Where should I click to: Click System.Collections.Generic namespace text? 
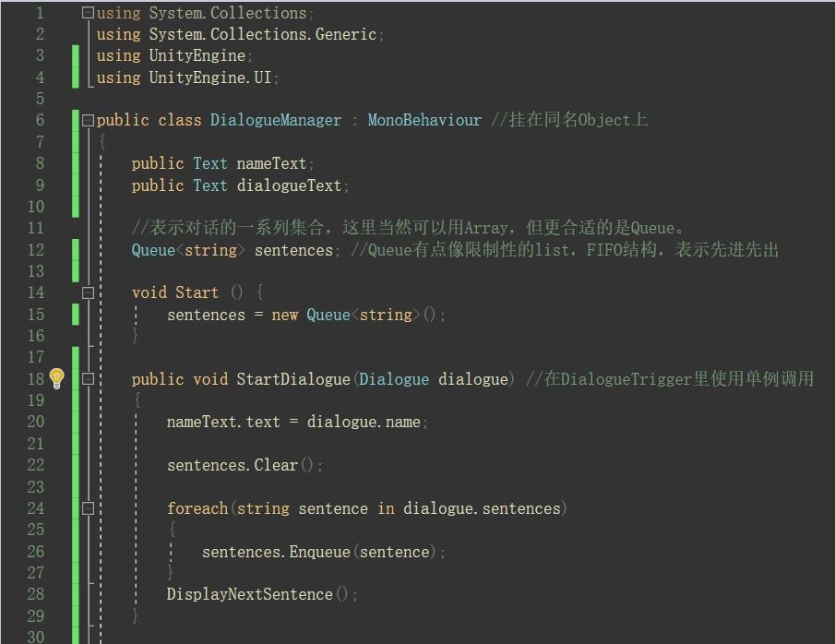(262, 34)
